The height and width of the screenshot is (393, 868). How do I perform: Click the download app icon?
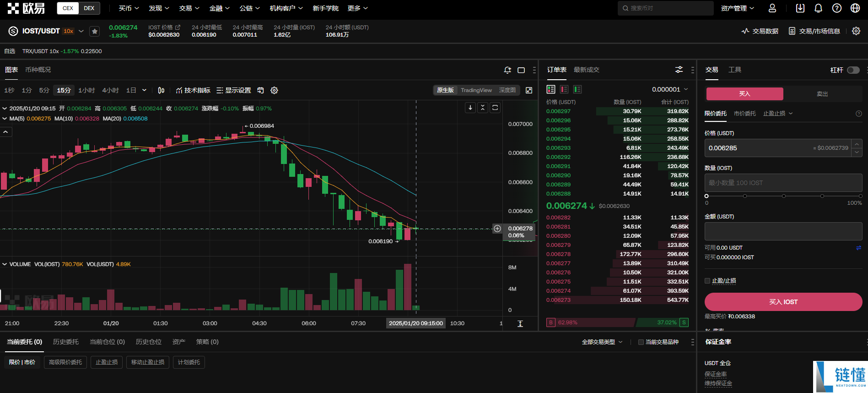tap(800, 8)
